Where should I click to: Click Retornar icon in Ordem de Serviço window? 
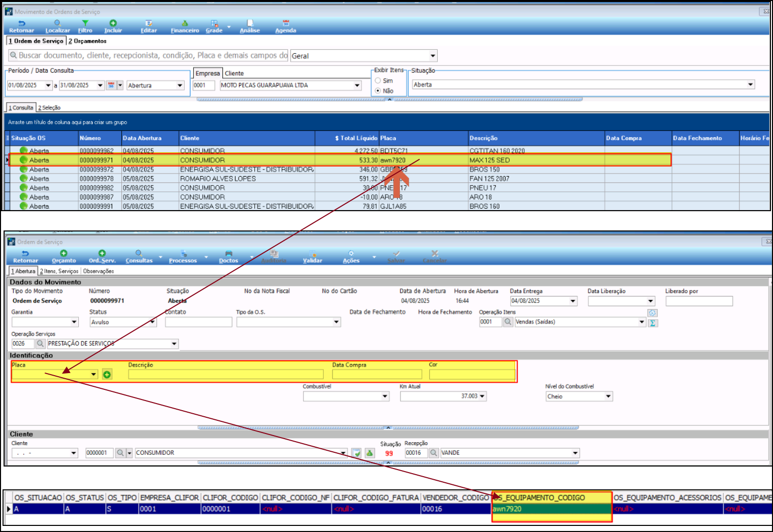[x=25, y=253]
